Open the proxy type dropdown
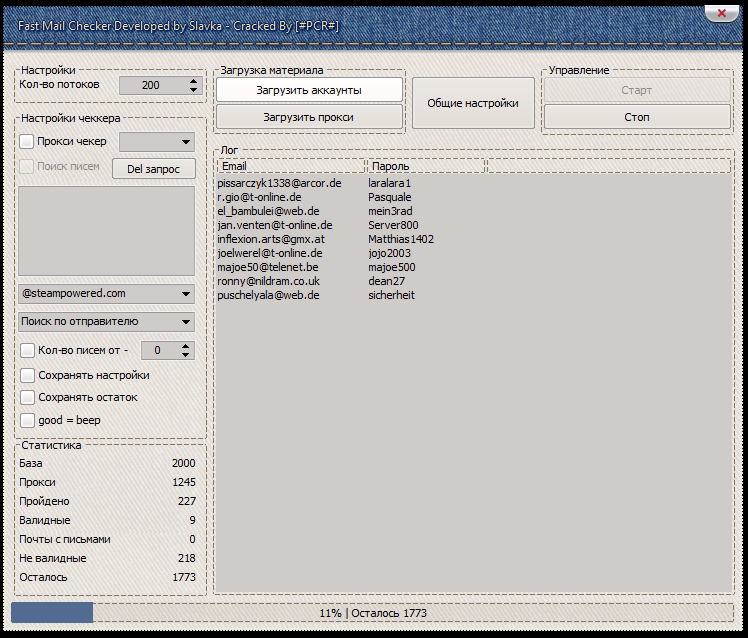This screenshot has height=638, width=748. pyautogui.click(x=157, y=142)
